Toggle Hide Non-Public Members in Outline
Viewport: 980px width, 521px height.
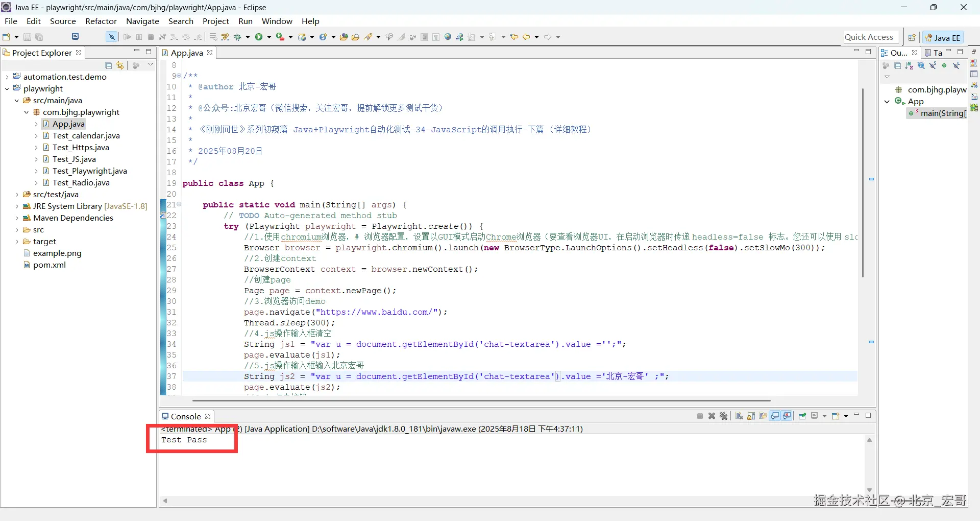(944, 65)
